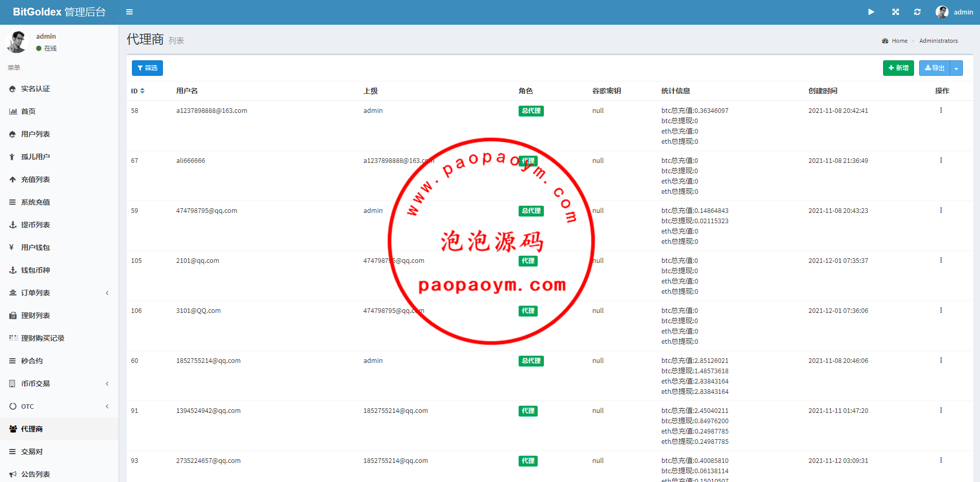Click the refresh icon in header
This screenshot has height=482, width=980.
(x=917, y=12)
